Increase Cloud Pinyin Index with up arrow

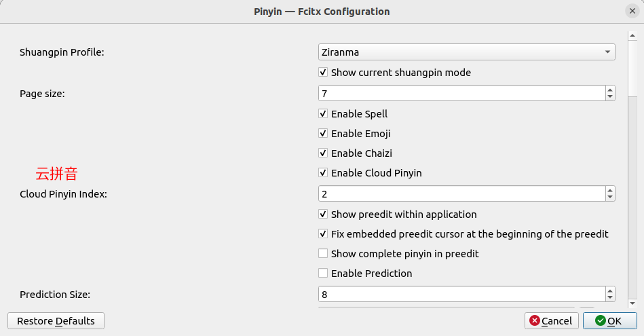[610, 190]
